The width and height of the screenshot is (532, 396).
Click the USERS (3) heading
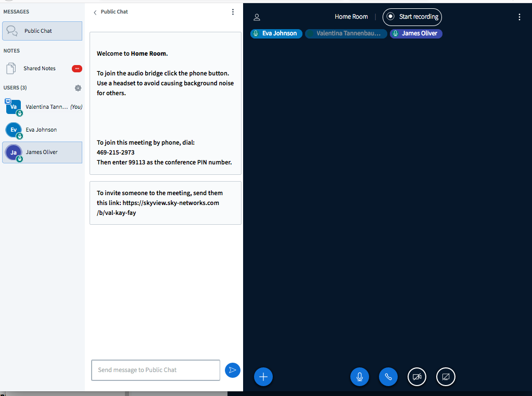(x=15, y=87)
